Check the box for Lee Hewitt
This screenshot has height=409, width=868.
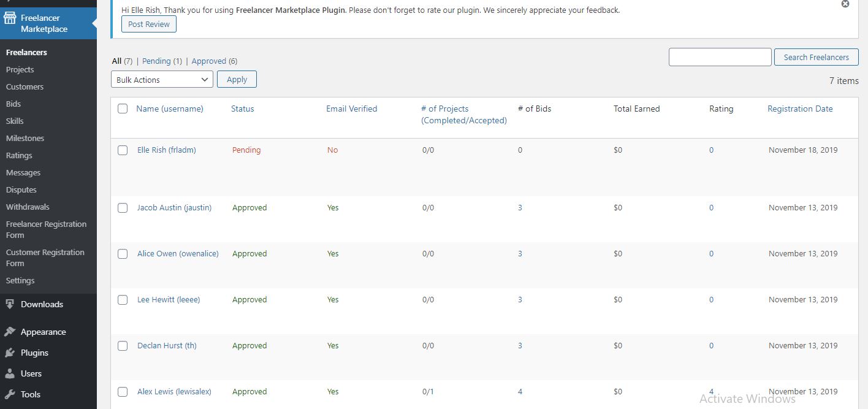(123, 300)
